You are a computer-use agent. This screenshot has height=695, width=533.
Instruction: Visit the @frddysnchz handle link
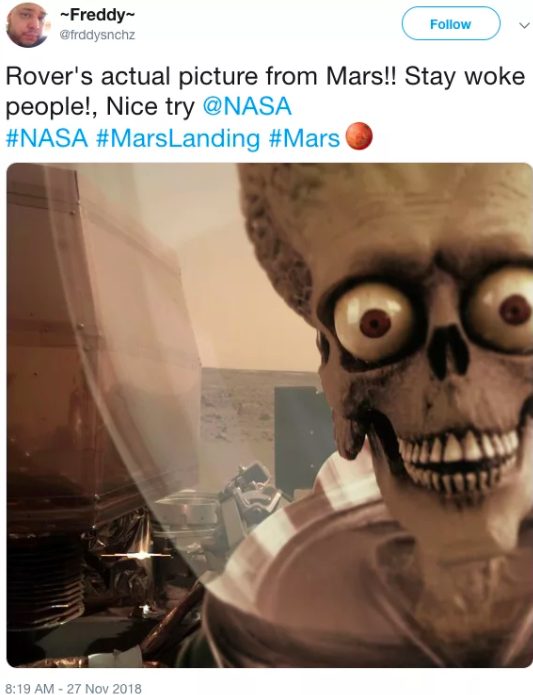coord(97,35)
